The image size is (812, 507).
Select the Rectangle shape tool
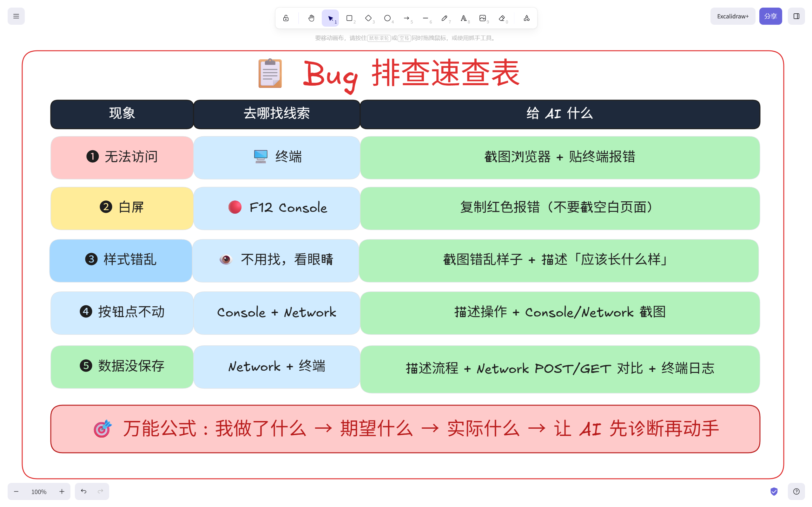pyautogui.click(x=349, y=18)
